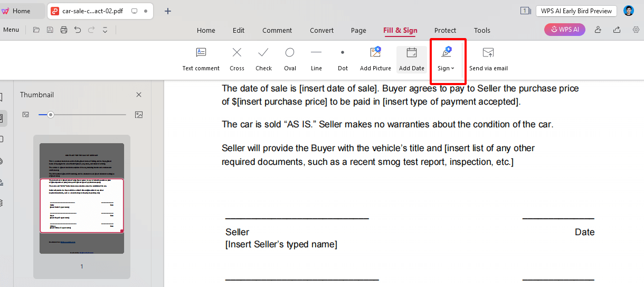644x287 pixels.
Task: Open the Sign dropdown
Action: pyautogui.click(x=446, y=59)
